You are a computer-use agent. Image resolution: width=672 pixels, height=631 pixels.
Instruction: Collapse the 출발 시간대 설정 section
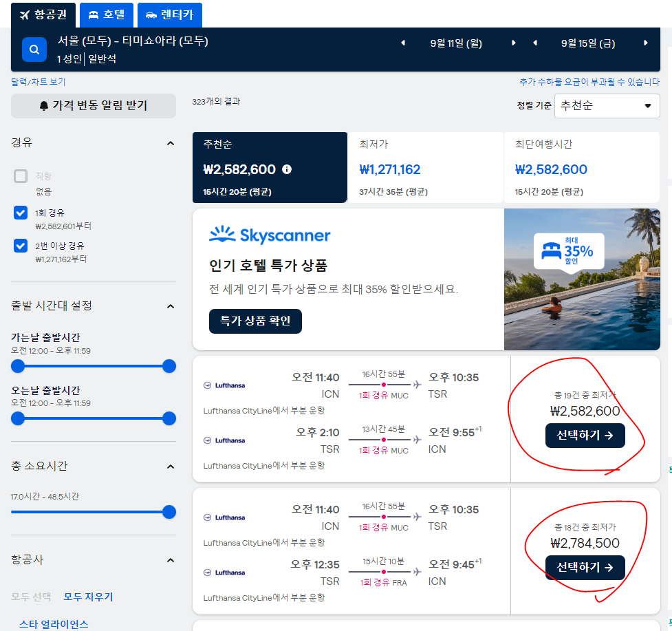171,306
